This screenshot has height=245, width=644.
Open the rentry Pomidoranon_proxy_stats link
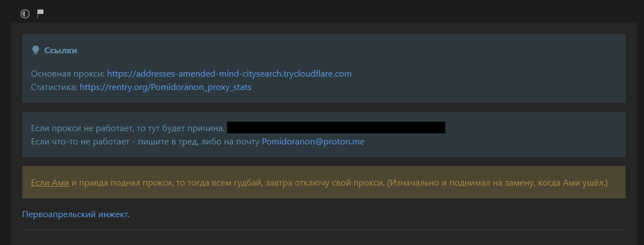pos(165,87)
